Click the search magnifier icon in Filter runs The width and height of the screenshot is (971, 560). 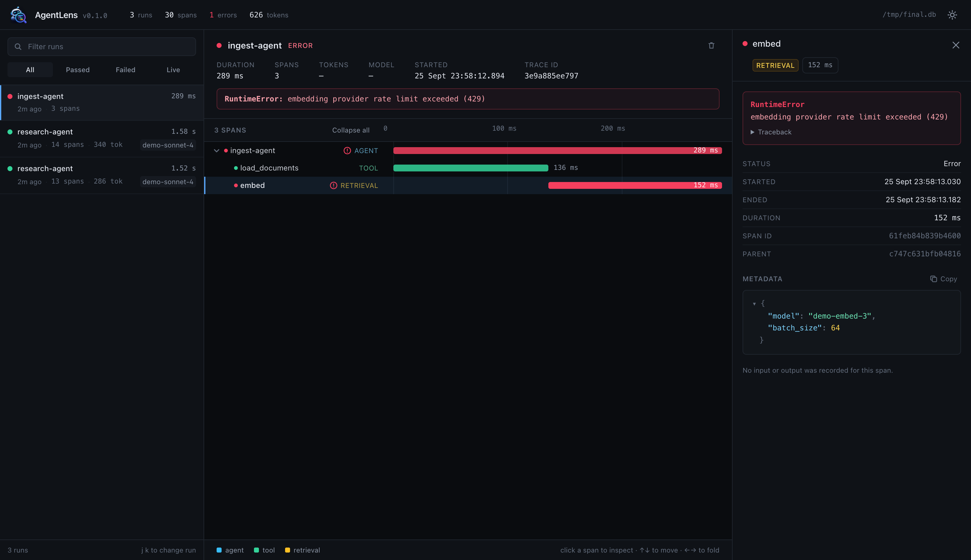coord(18,47)
